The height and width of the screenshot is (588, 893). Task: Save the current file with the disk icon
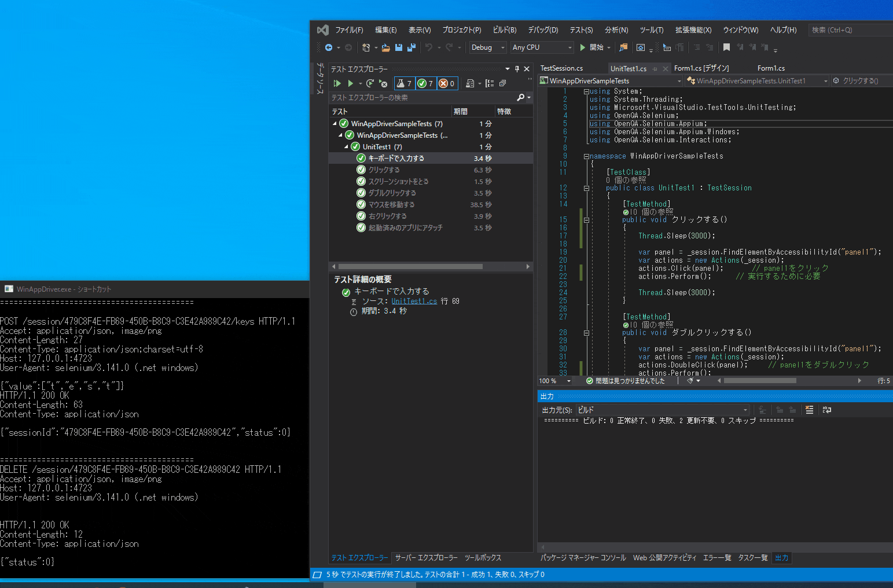pyautogui.click(x=399, y=47)
